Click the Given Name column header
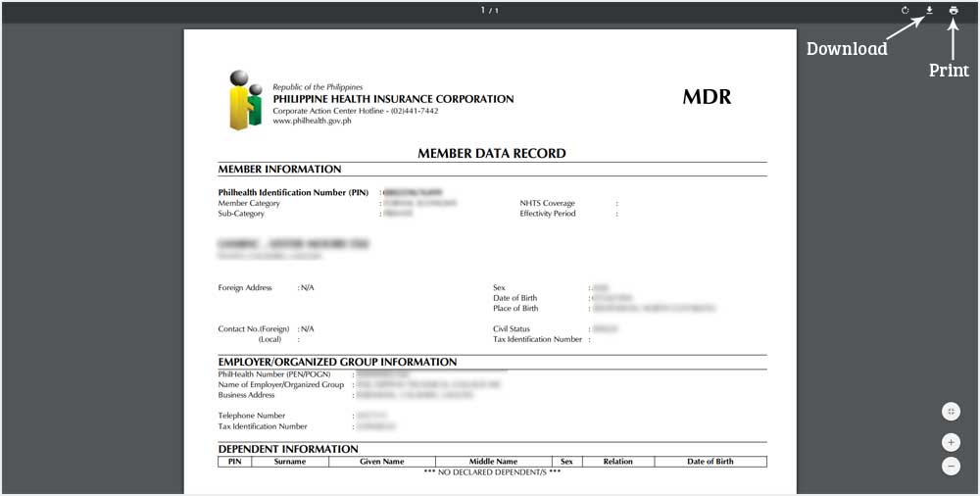Image resolution: width=980 pixels, height=496 pixels. [x=381, y=462]
